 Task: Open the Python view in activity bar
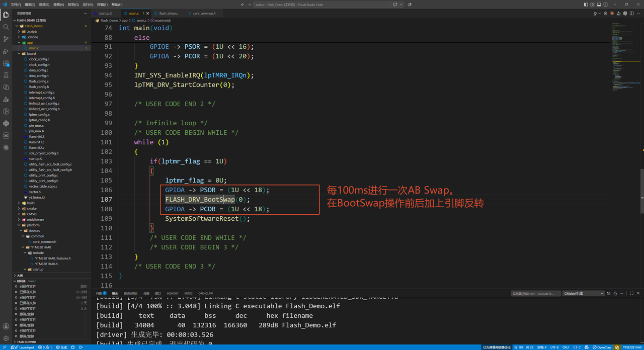[x=6, y=123]
